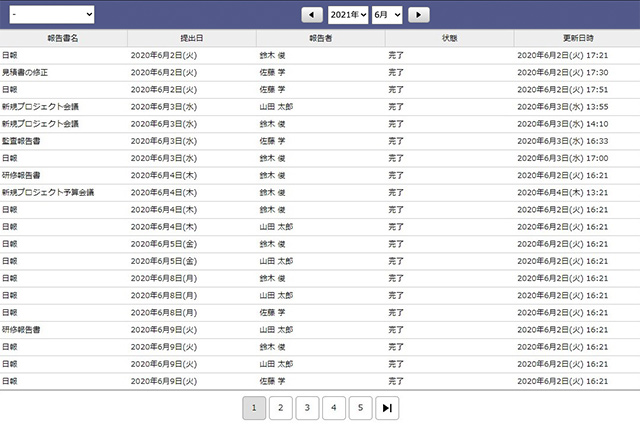The image size is (640, 426).
Task: Expand the filter dropdown showing a dash
Action: pyautogui.click(x=52, y=15)
